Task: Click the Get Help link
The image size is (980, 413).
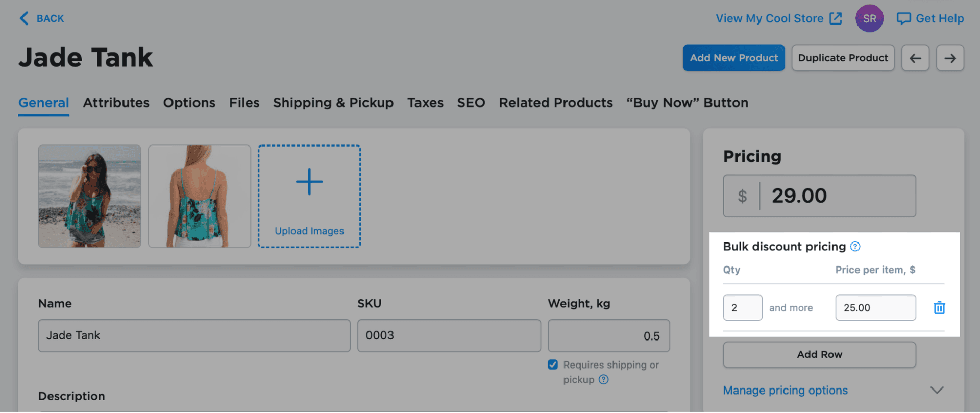Action: (x=930, y=18)
